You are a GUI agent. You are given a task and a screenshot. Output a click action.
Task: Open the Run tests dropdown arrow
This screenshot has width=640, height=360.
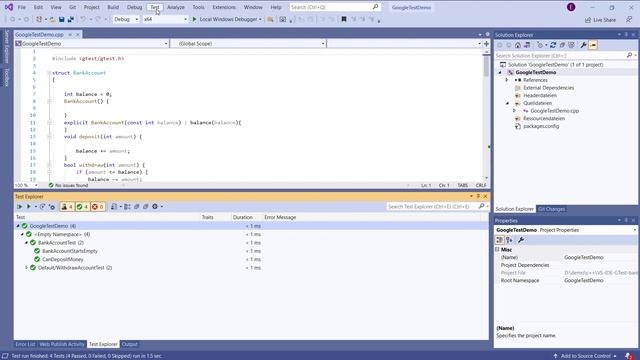tap(35, 207)
